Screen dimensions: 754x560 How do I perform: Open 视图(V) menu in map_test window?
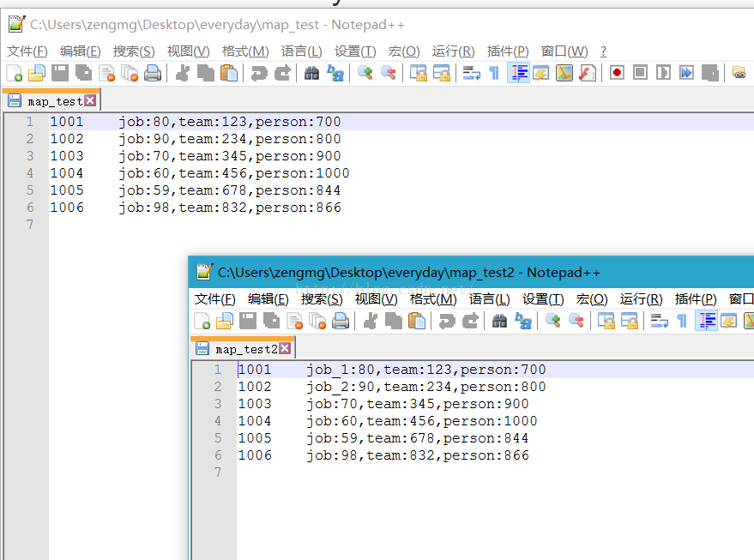coord(188,51)
